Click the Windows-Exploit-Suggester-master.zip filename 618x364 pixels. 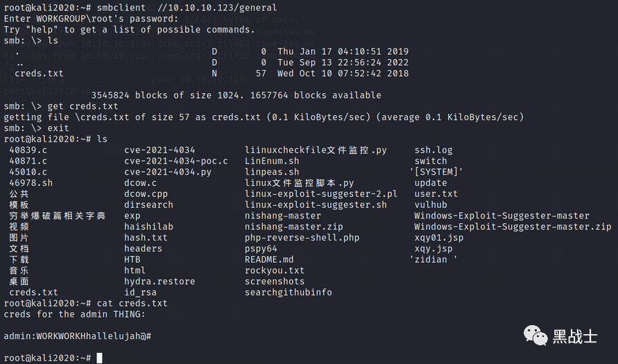[x=513, y=227]
